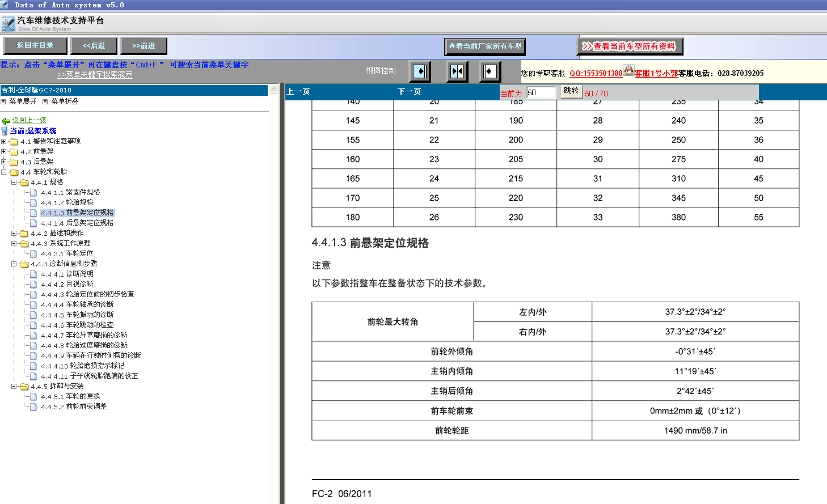Collapse the 4.4.1 规格 node
The width and height of the screenshot is (827, 504).
coord(14,182)
